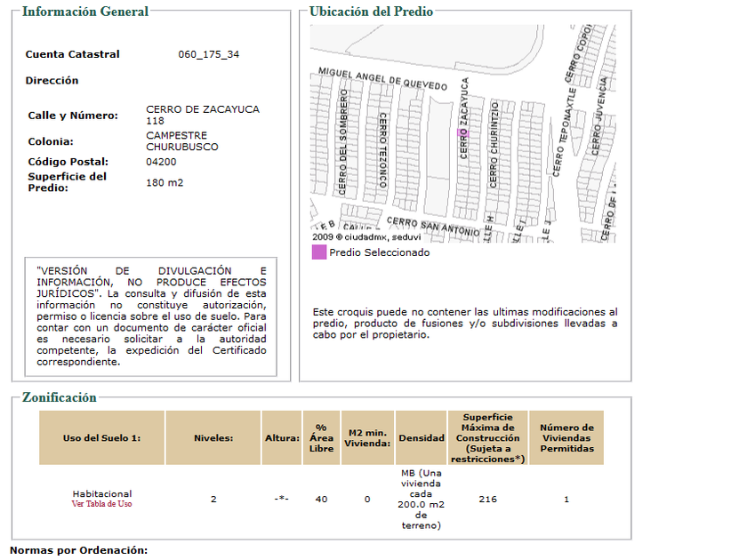Click the Zonificación section title
The height and width of the screenshot is (560, 747).
click(x=60, y=397)
